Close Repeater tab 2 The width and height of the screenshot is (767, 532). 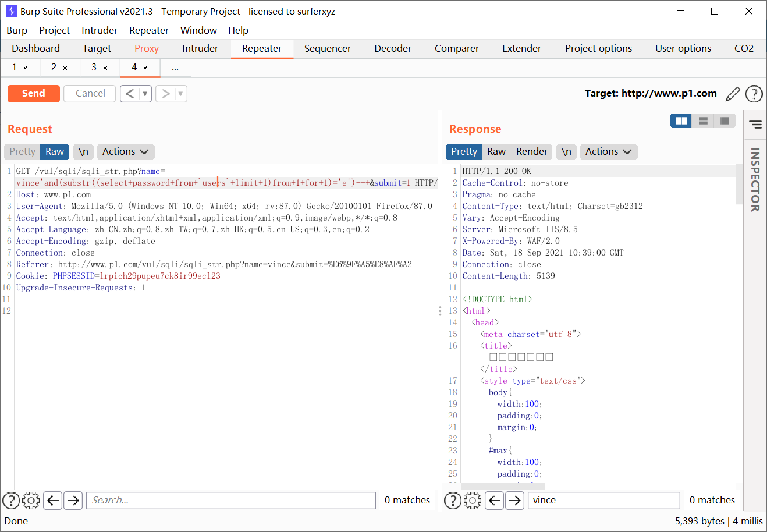tap(65, 68)
